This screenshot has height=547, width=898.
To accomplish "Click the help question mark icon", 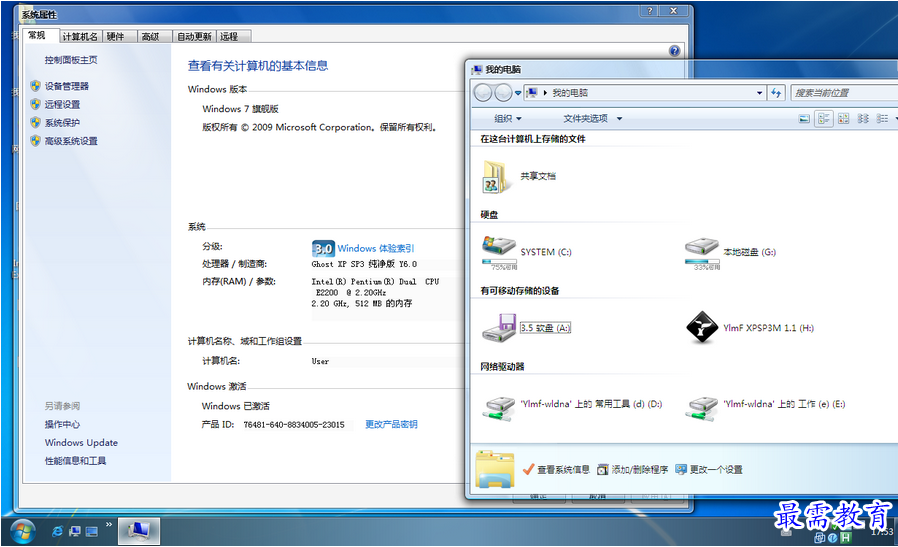I will point(675,50).
